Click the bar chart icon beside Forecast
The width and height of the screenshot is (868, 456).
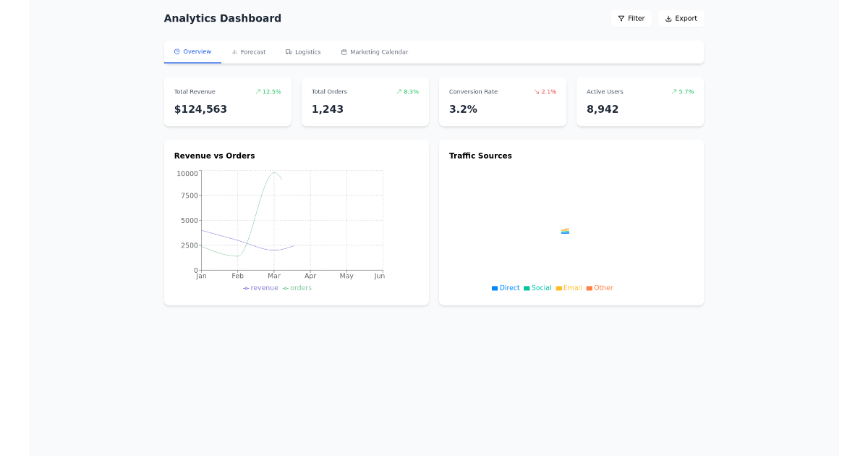point(234,51)
